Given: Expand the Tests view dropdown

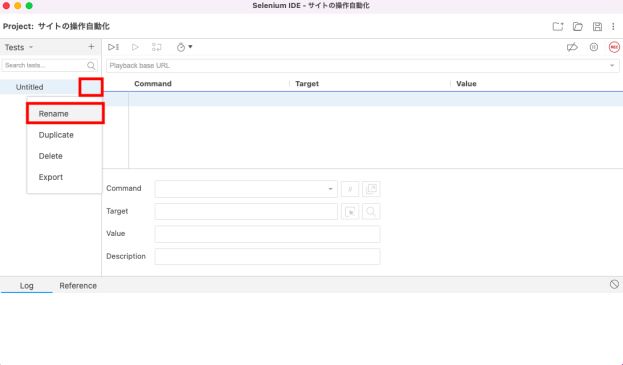Looking at the screenshot, I should (x=31, y=47).
